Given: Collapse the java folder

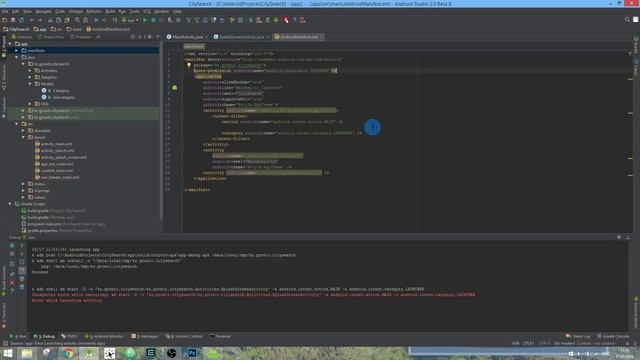Looking at the screenshot, I should [17, 57].
